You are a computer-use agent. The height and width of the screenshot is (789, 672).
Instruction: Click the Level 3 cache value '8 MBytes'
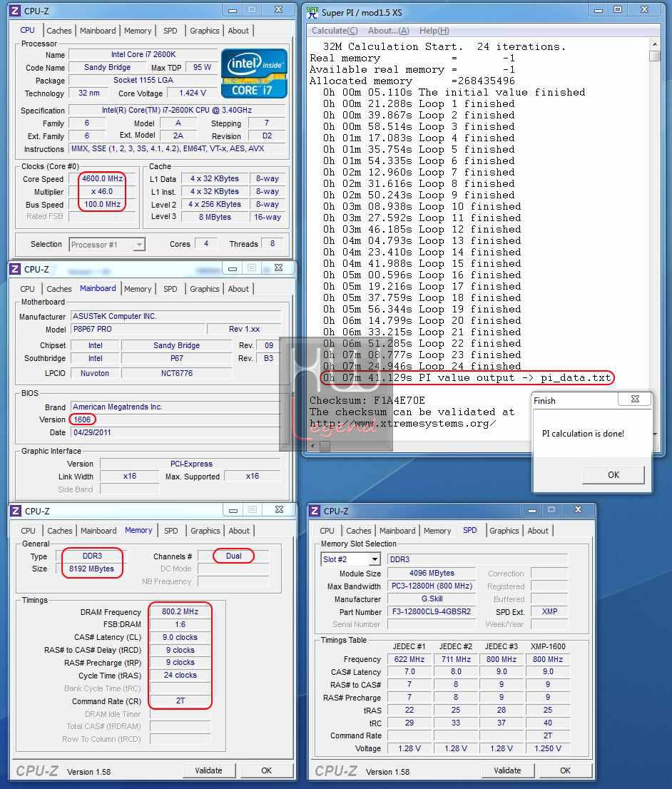(x=215, y=217)
